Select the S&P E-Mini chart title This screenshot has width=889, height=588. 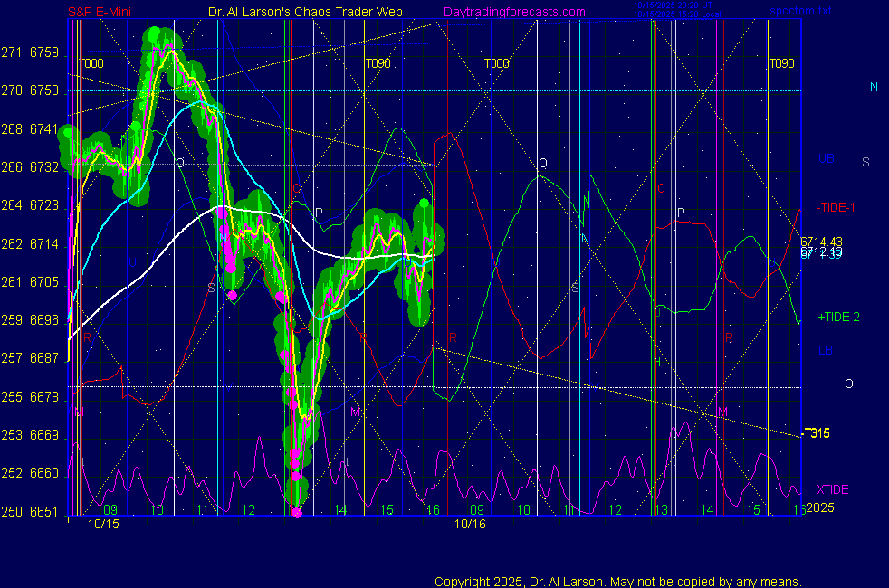click(99, 12)
